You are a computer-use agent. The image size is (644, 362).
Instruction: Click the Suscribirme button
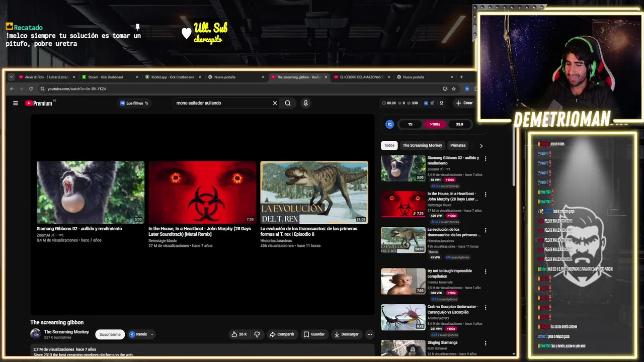[x=110, y=334]
